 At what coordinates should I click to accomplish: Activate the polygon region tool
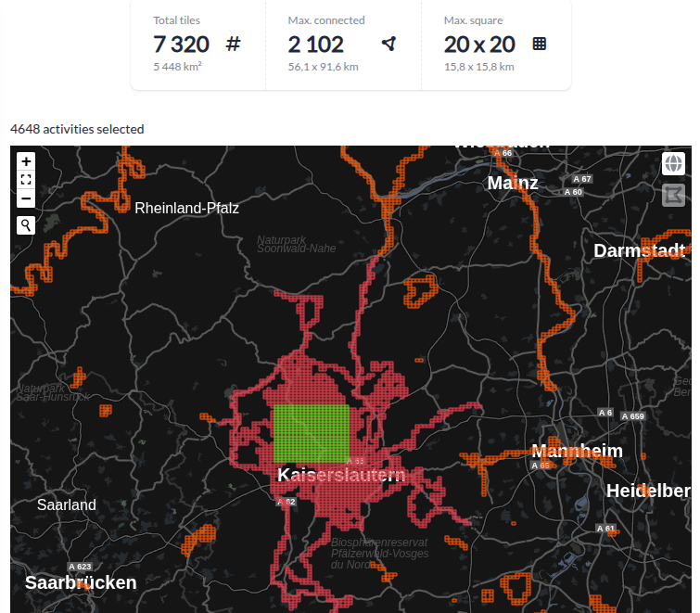674,195
